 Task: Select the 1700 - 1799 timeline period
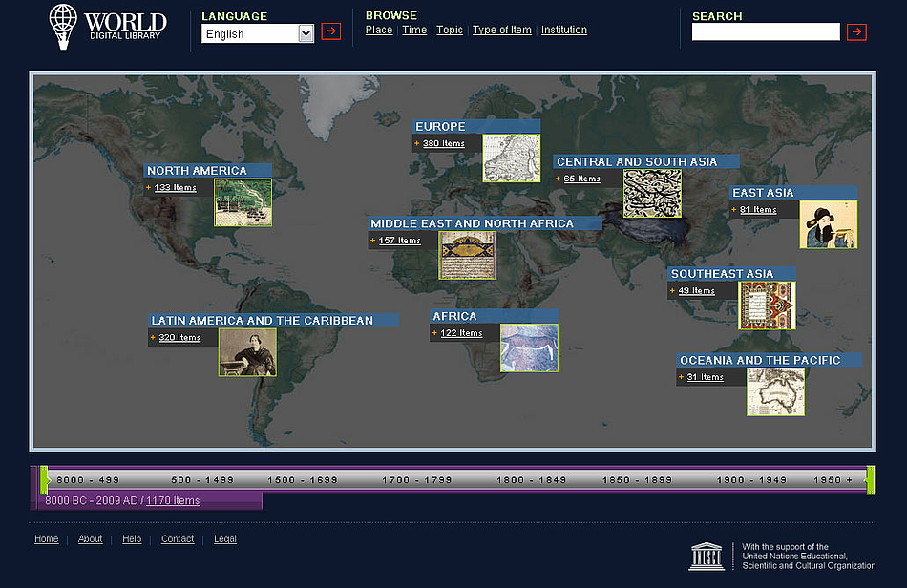click(x=417, y=480)
